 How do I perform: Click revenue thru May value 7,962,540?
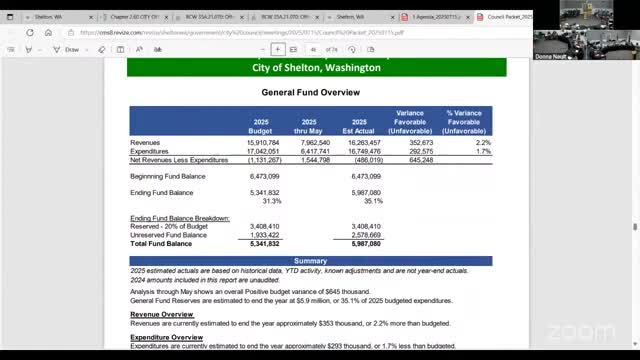(315, 143)
